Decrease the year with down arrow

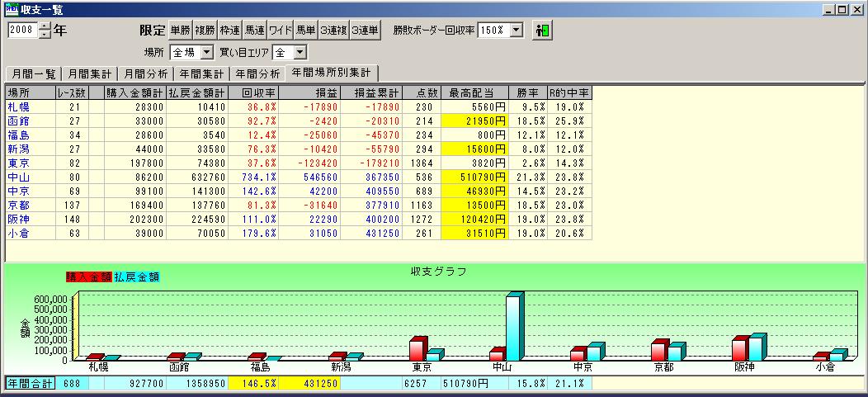45,35
